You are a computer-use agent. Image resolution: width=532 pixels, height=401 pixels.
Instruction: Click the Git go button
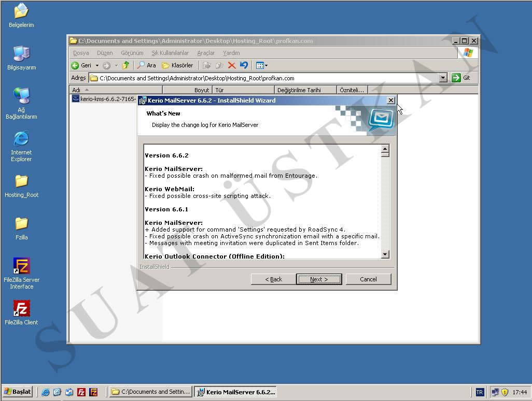461,78
